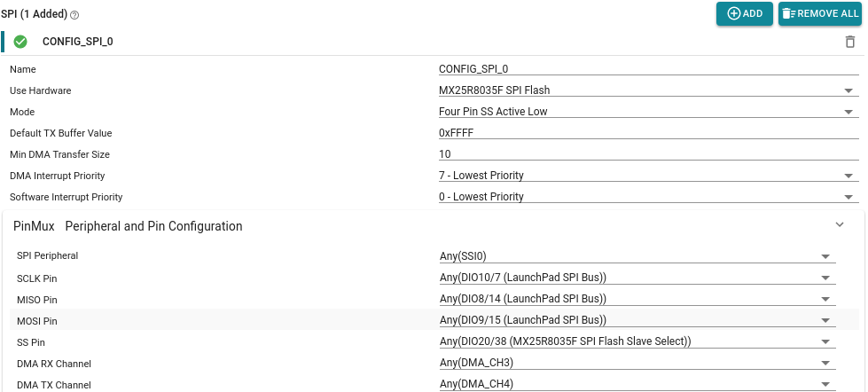
Task: Open DMA Interrupt Priority dropdown
Action: tap(648, 176)
